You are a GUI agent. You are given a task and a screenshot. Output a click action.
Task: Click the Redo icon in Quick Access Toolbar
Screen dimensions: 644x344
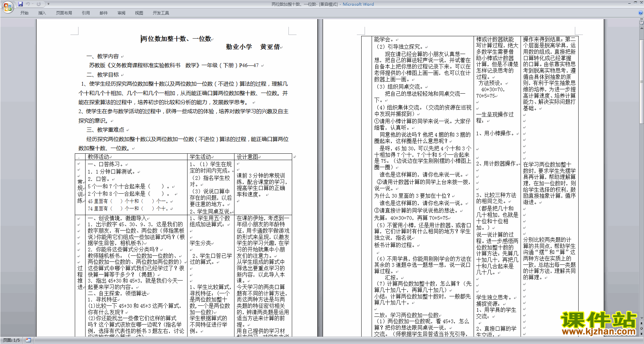(x=39, y=4)
